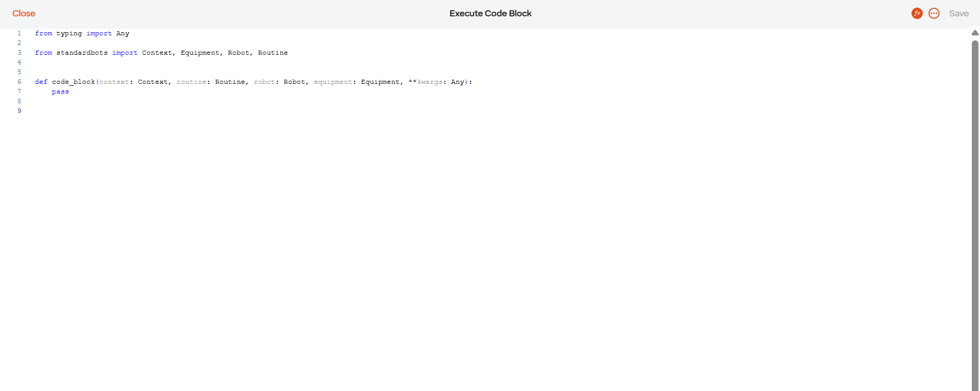Click 'Routine' at the end of line 3

click(x=273, y=53)
